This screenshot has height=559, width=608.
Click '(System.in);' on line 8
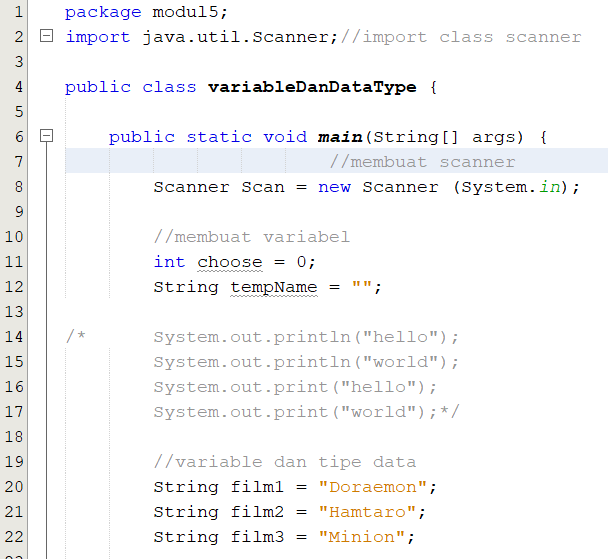click(516, 187)
